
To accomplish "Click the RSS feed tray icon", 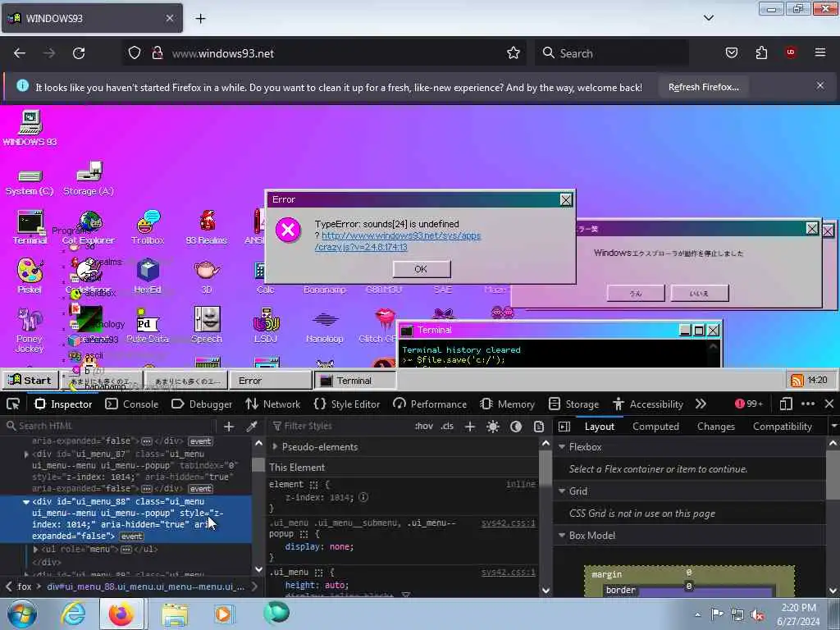I will pos(797,381).
